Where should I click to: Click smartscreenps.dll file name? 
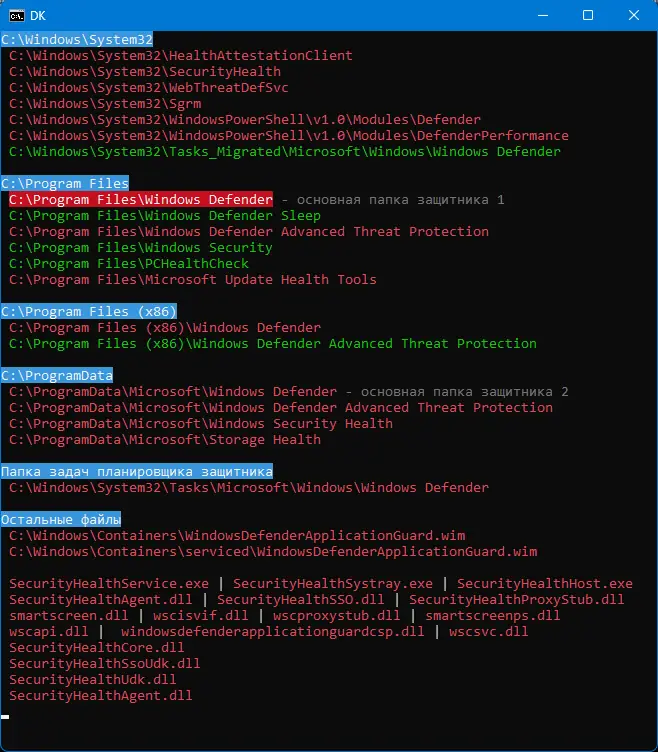click(493, 616)
